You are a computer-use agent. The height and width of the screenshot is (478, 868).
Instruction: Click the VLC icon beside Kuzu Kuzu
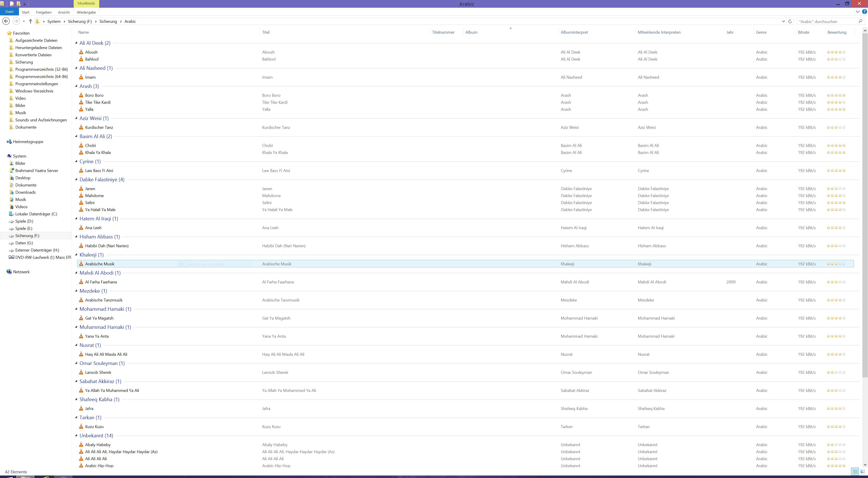pyautogui.click(x=81, y=426)
